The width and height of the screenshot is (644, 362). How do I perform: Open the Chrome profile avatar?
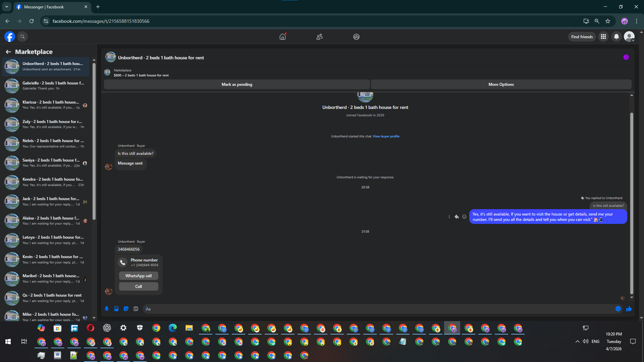coord(625,21)
